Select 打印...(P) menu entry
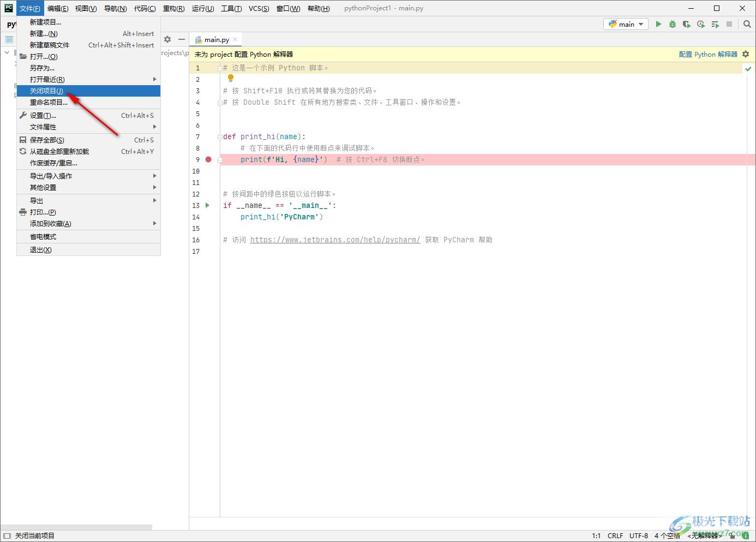The height and width of the screenshot is (542, 756). [88, 212]
